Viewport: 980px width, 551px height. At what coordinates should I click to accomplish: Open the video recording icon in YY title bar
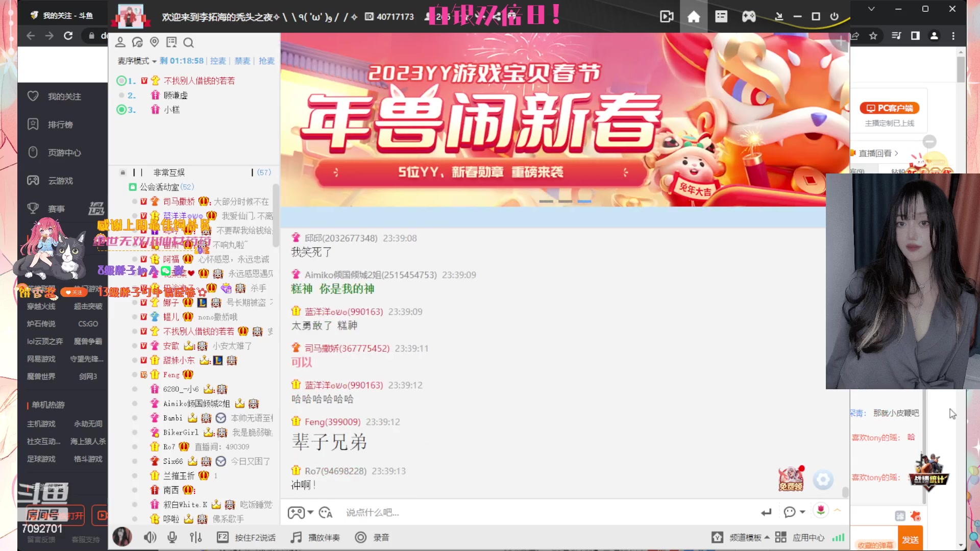[667, 17]
